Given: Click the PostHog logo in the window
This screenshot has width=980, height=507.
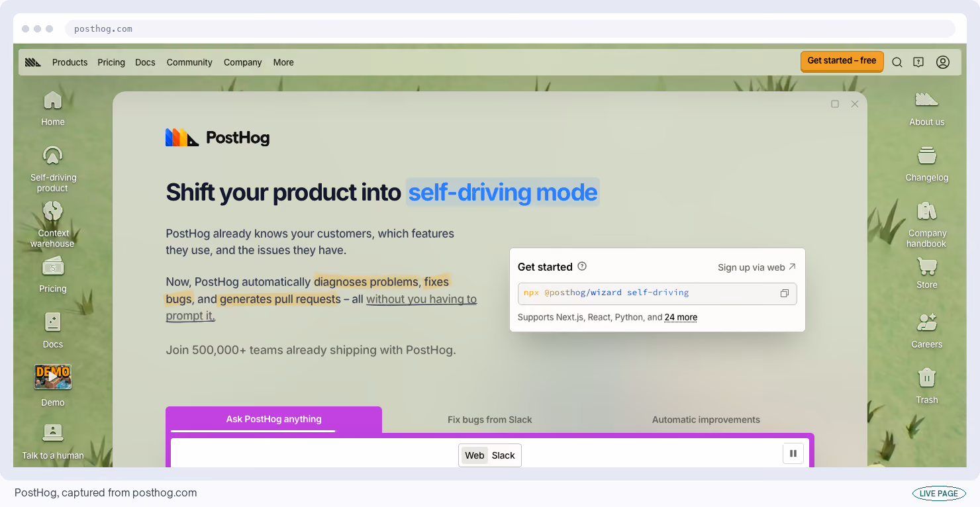Looking at the screenshot, I should pyautogui.click(x=217, y=137).
